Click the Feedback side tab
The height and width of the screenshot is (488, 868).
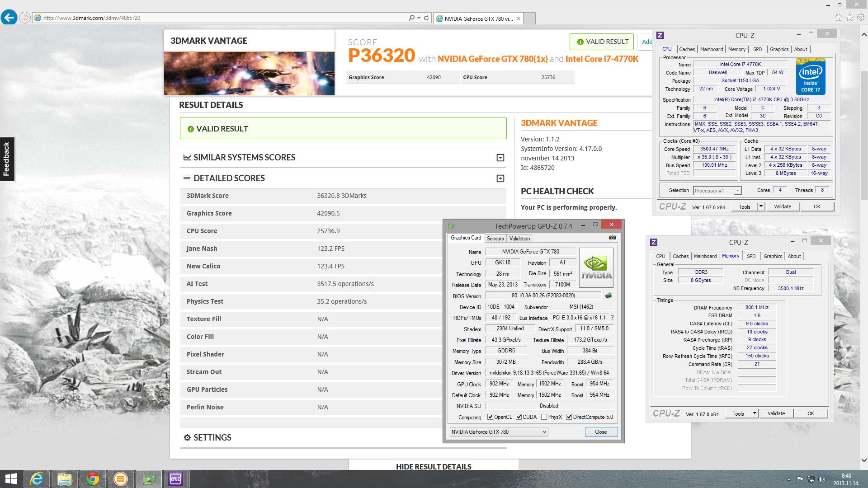[7, 159]
